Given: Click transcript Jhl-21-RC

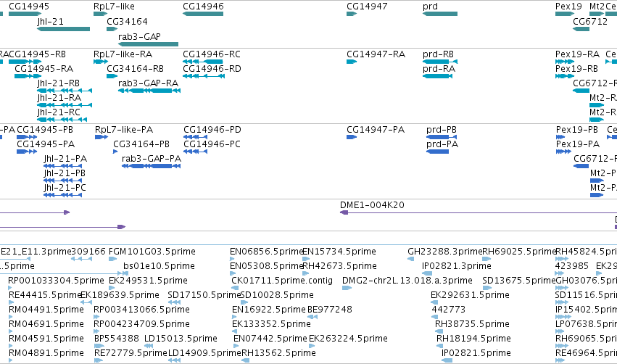Looking at the screenshot, I should tap(62, 120).
